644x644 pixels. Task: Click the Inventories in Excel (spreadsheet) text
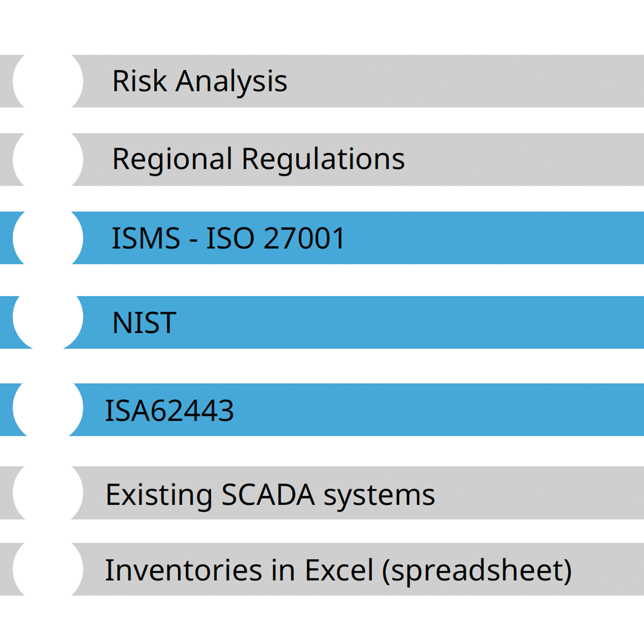tap(338, 570)
